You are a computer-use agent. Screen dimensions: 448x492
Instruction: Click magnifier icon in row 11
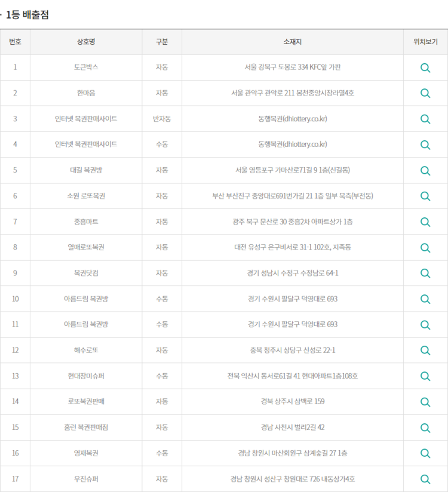click(x=425, y=325)
